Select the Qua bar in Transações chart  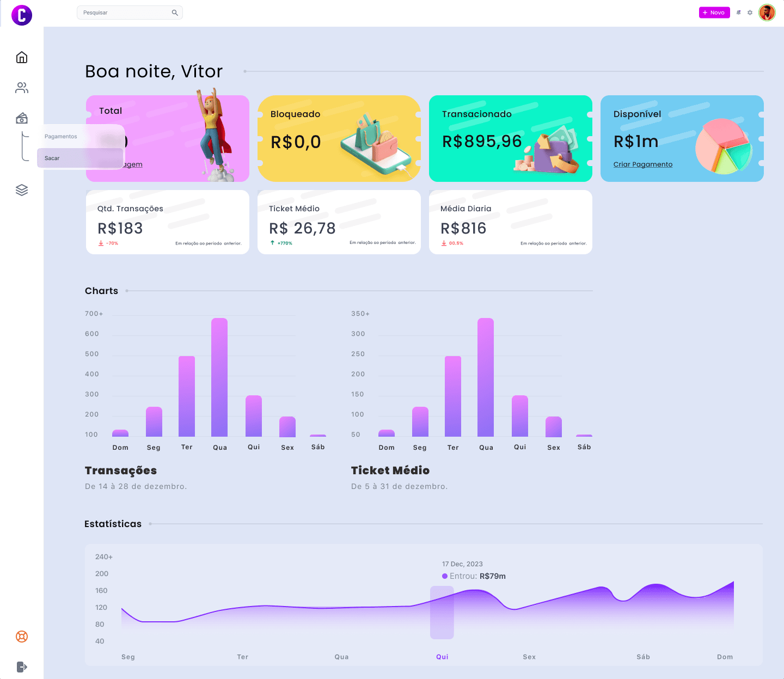(x=219, y=377)
